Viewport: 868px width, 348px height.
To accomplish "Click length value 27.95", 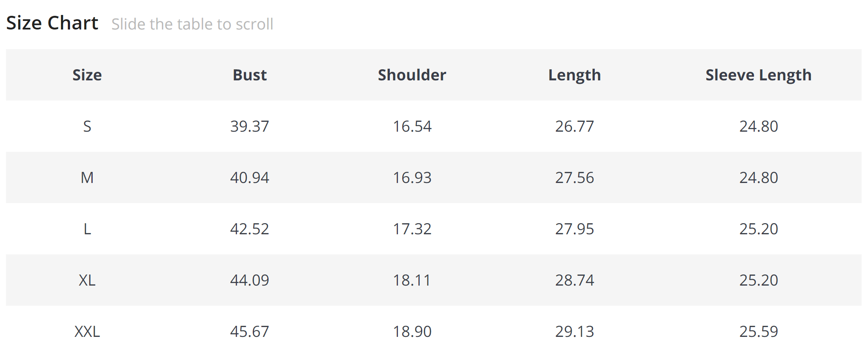I will tap(574, 229).
